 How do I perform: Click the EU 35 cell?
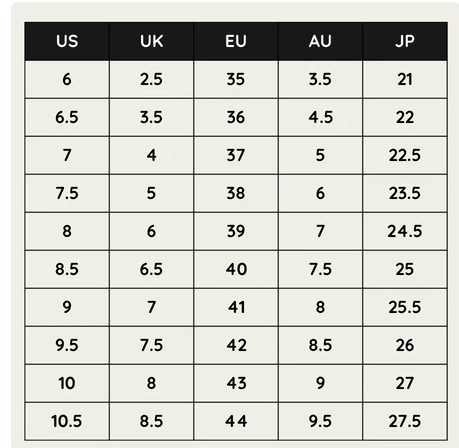236,79
